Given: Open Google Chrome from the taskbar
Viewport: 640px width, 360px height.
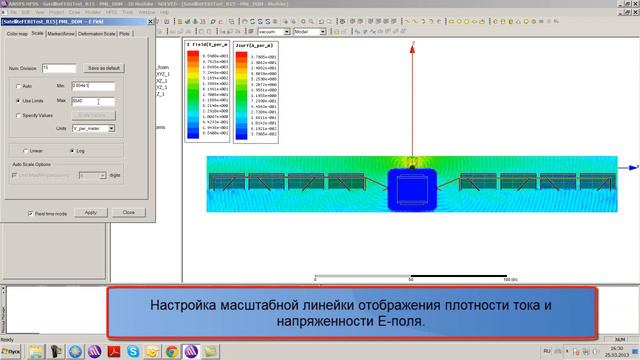Looking at the screenshot, I should 172,351.
